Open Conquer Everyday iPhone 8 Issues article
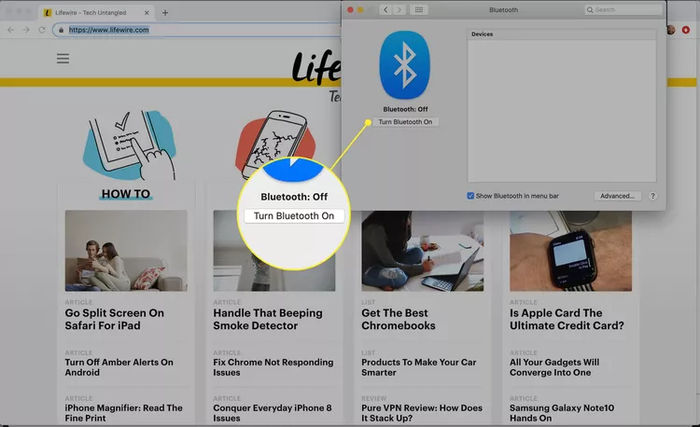The height and width of the screenshot is (427, 700). click(x=272, y=413)
